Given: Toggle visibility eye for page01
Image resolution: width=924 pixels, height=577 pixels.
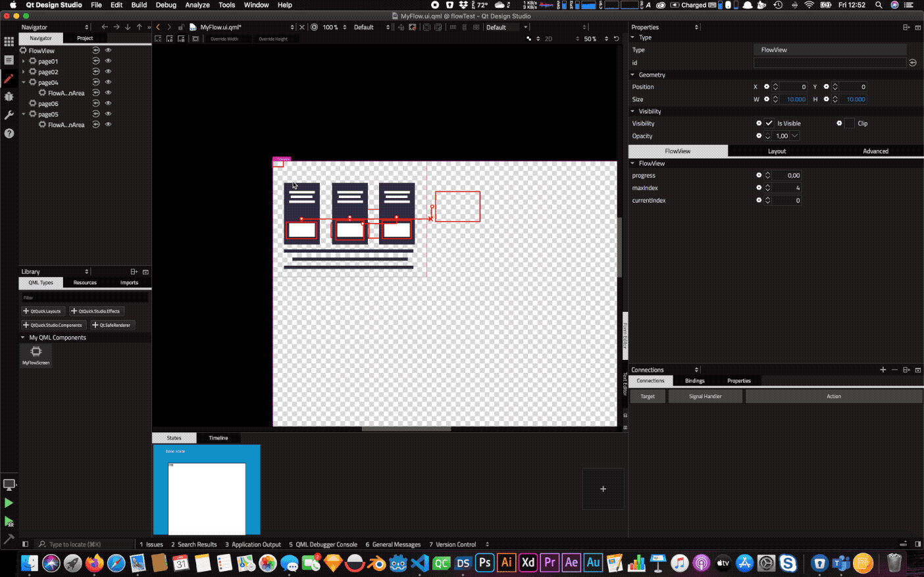Looking at the screenshot, I should point(109,61).
